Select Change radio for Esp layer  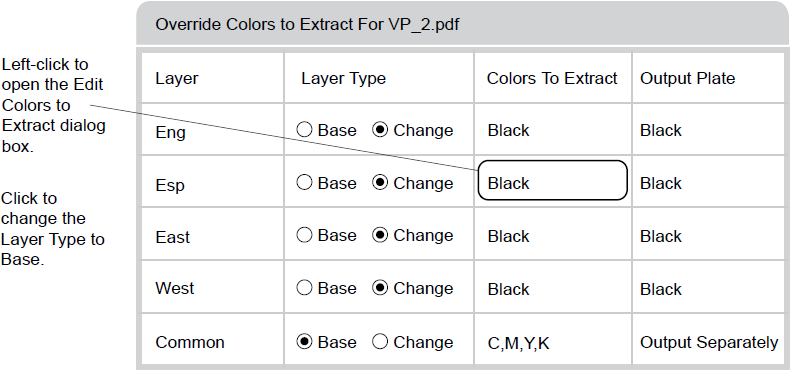380,183
